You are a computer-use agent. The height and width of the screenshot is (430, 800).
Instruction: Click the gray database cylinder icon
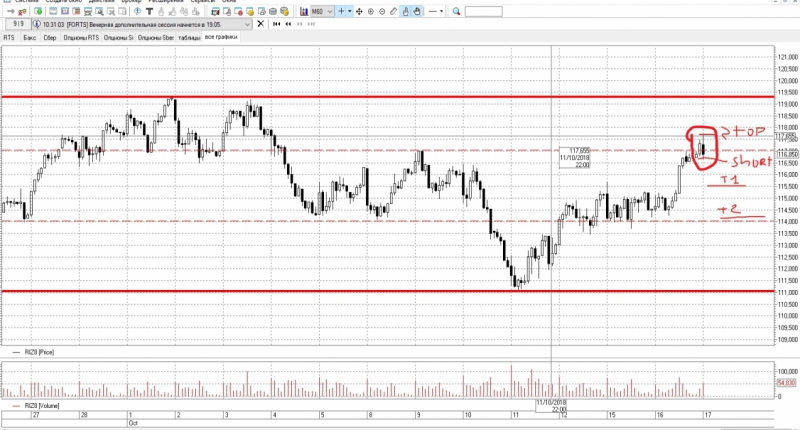coord(273,11)
